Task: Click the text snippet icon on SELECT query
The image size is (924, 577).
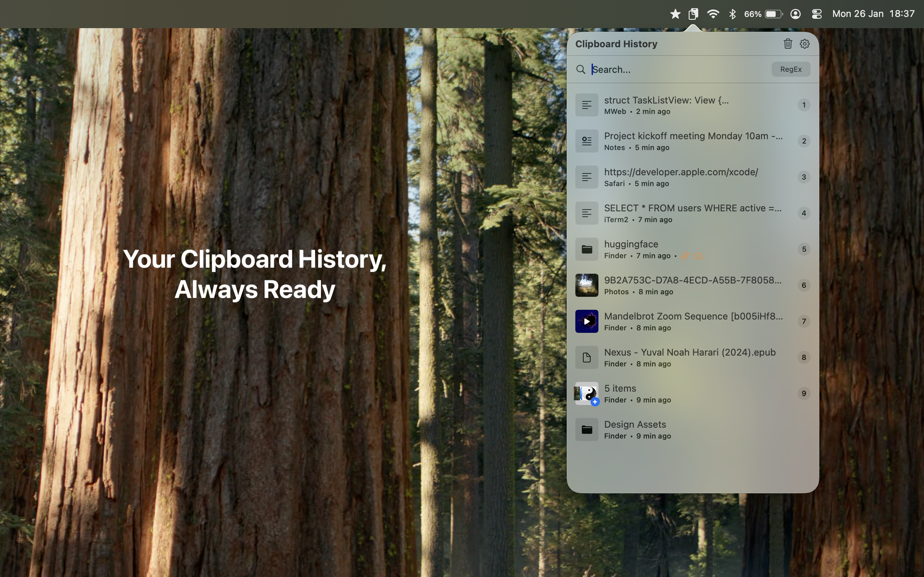Action: click(587, 213)
